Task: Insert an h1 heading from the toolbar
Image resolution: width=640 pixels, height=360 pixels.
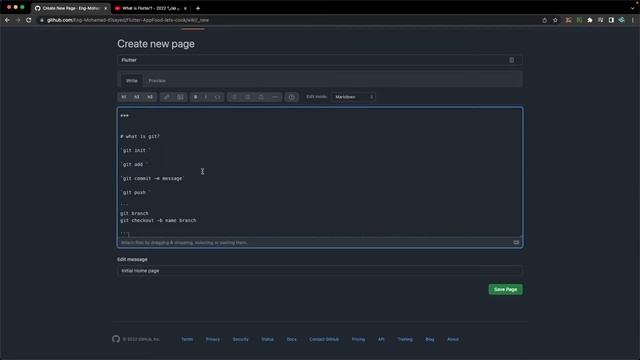Action: coord(124,97)
